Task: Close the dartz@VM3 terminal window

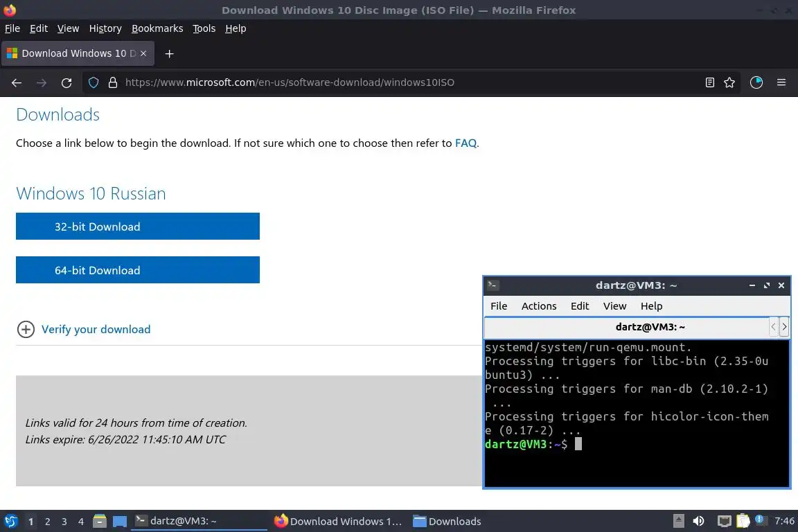Action: click(781, 285)
